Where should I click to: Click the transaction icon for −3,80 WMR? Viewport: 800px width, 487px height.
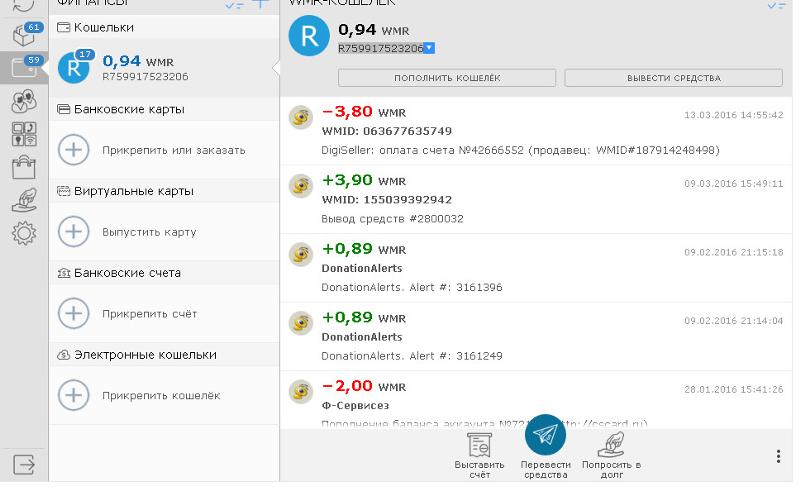coord(301,117)
